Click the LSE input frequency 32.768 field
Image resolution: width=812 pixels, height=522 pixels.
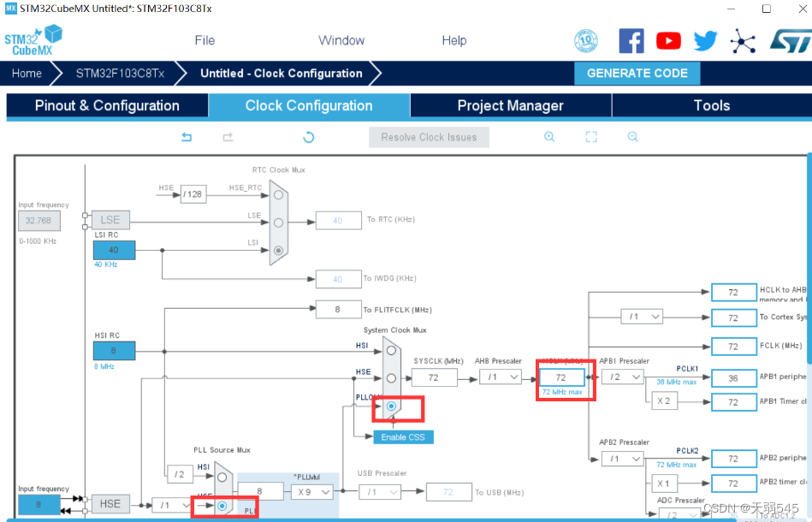tap(39, 221)
